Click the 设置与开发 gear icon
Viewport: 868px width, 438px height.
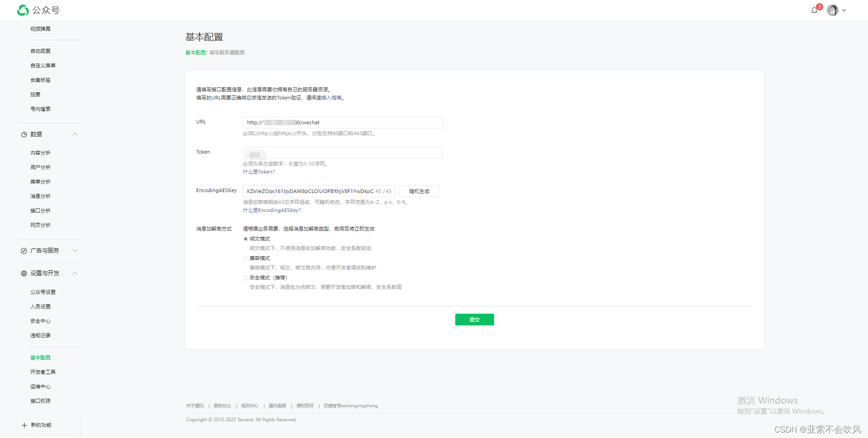coord(24,273)
